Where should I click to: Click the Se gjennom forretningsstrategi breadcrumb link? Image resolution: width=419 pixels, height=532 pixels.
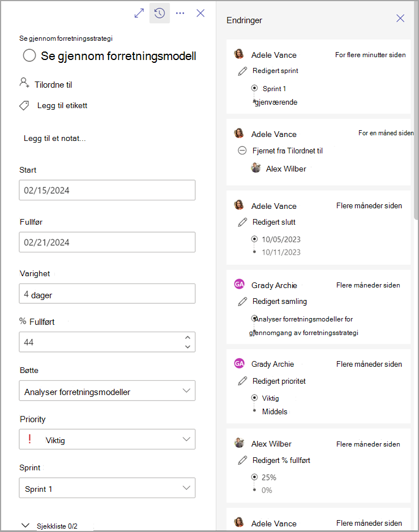click(x=66, y=38)
